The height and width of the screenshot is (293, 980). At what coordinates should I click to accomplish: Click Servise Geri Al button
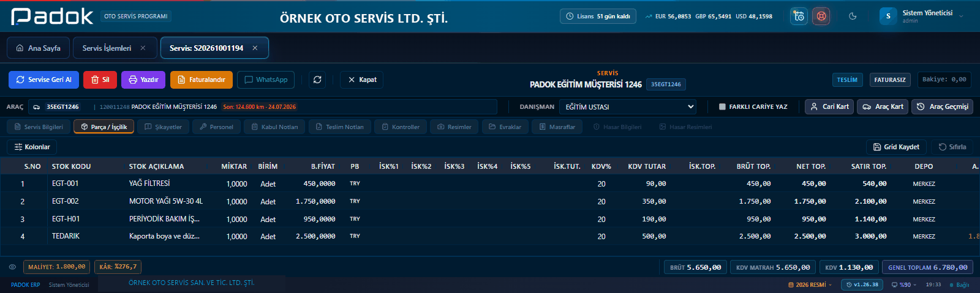(43, 80)
